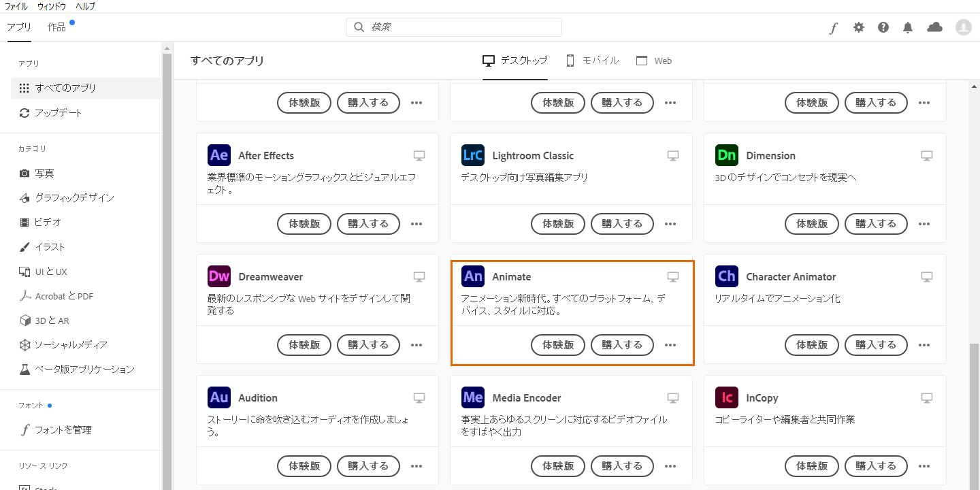Click the Lightroom Classic app icon
Image resolution: width=980 pixels, height=490 pixels.
click(x=473, y=155)
